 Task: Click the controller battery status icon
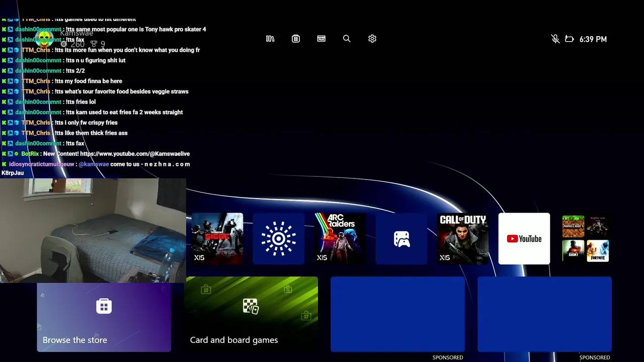(570, 39)
